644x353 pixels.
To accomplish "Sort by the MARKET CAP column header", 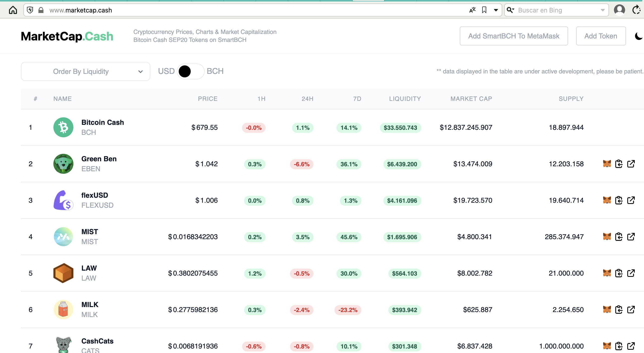I will pos(471,99).
